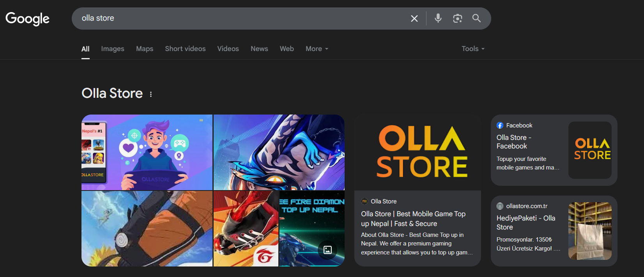Open three-dot menu beside Olla Store heading
This screenshot has height=277, width=644.
pos(151,94)
